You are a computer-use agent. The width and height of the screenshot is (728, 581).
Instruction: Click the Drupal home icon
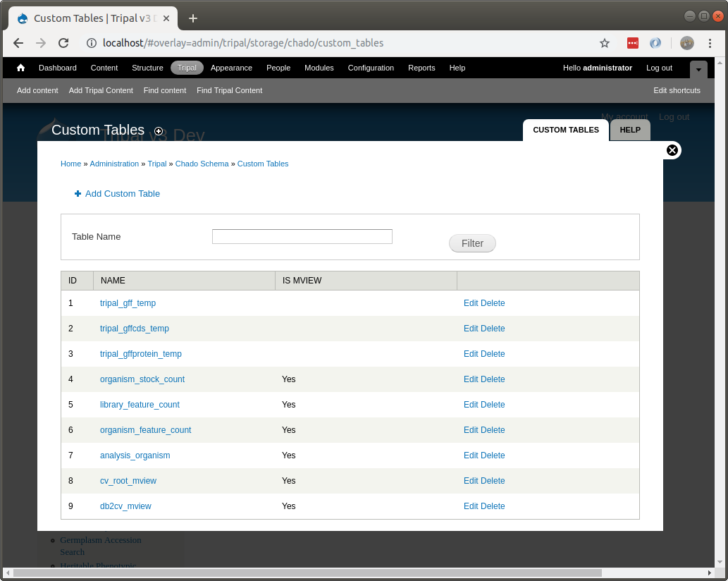(x=20, y=68)
